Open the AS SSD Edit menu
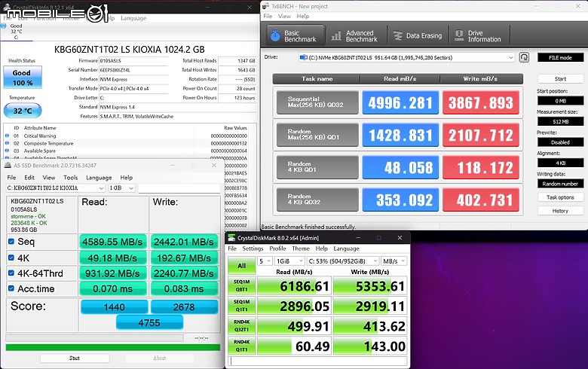The height and width of the screenshot is (369, 588). coord(29,178)
